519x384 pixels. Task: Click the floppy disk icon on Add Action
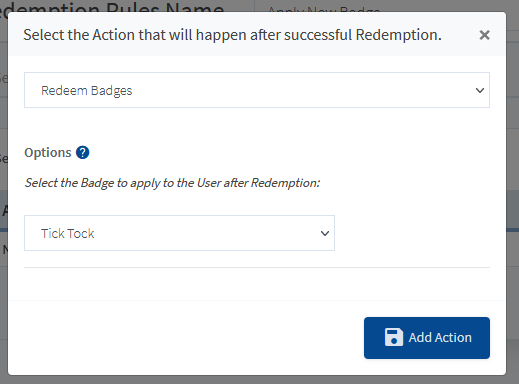click(393, 337)
